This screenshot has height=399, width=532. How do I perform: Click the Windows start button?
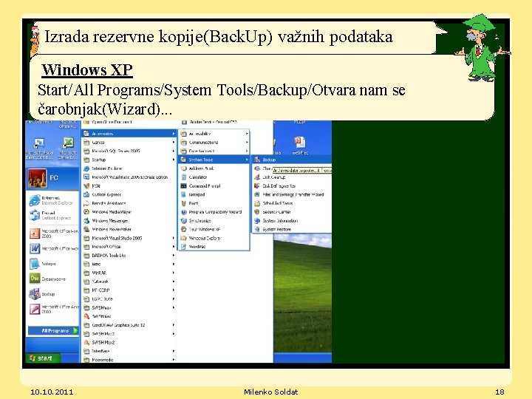[43, 358]
